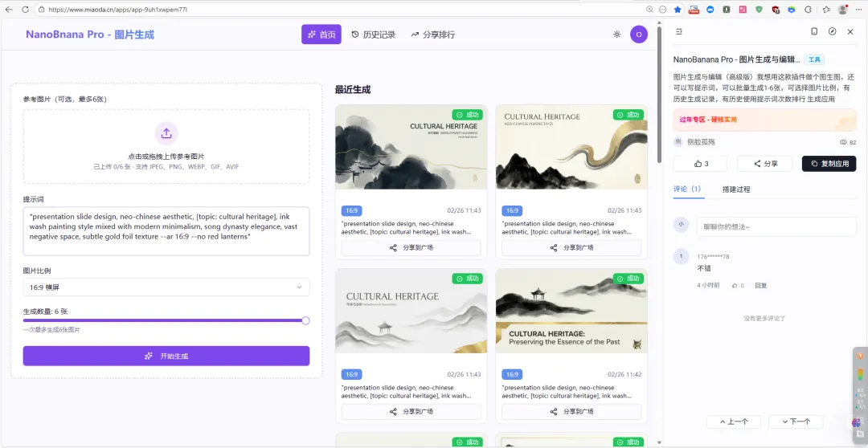Viewport: 868px width, 448px height.
Task: Click the 开始生成 generate button
Action: click(166, 356)
